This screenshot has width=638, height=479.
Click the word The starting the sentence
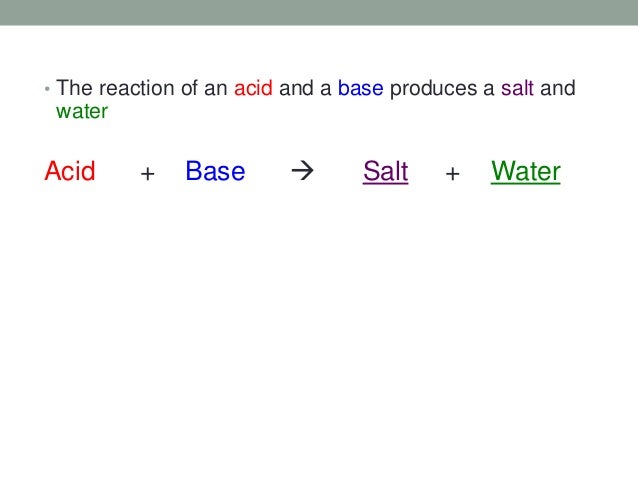coord(74,88)
